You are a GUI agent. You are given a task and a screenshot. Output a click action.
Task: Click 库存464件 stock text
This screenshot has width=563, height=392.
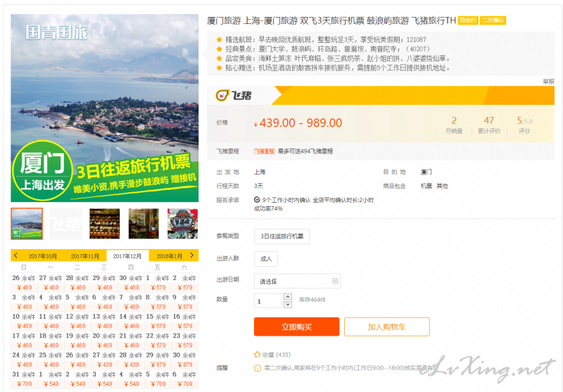[x=312, y=299]
